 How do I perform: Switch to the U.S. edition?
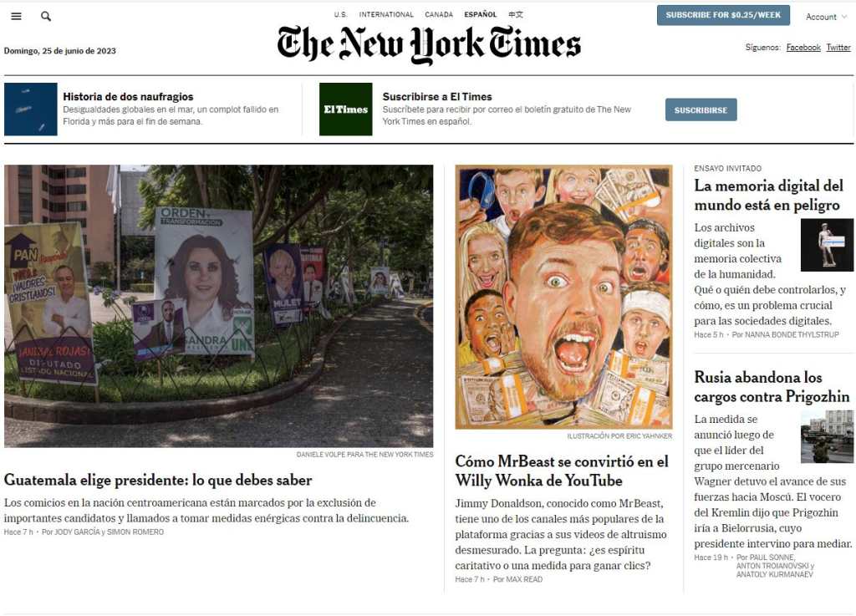pos(341,15)
